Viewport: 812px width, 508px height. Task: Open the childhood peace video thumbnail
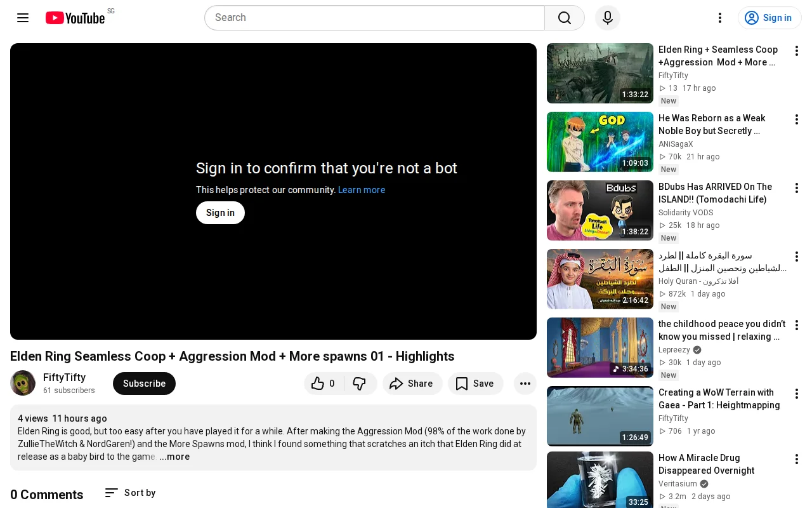click(600, 347)
